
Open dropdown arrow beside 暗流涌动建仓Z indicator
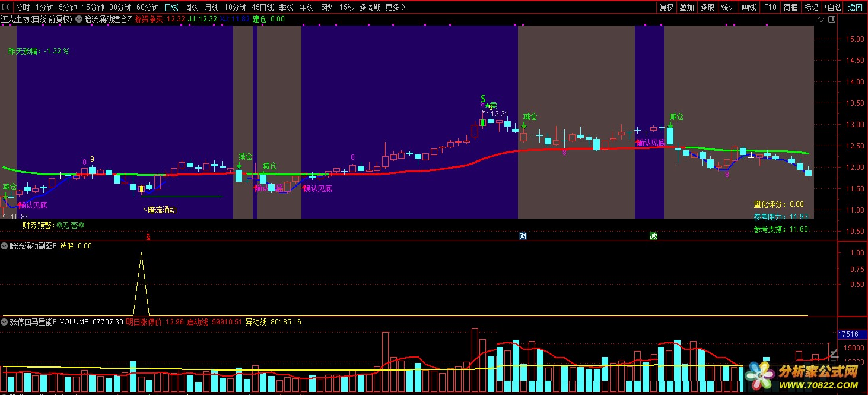(x=80, y=19)
